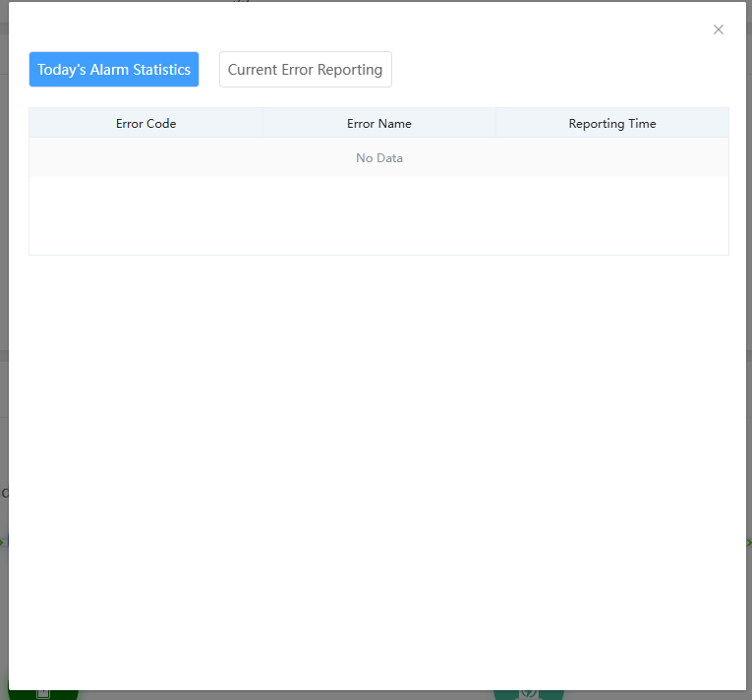Click the Error Name column header

click(x=379, y=124)
